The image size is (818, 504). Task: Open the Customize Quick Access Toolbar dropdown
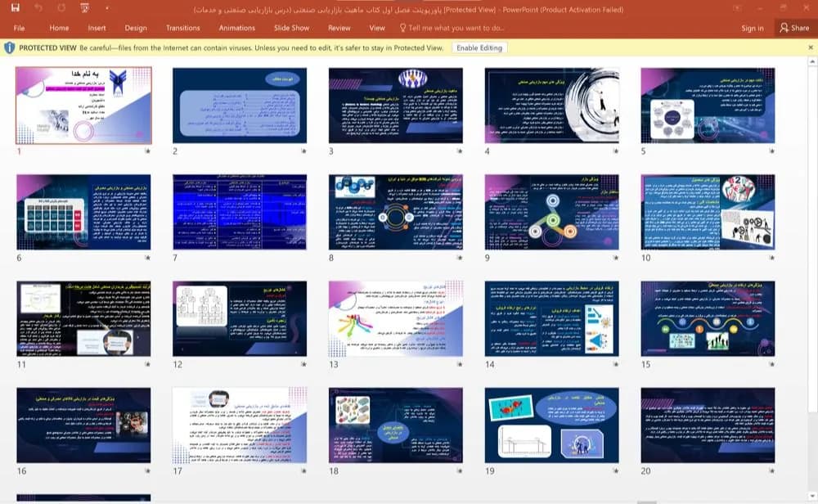pos(106,8)
